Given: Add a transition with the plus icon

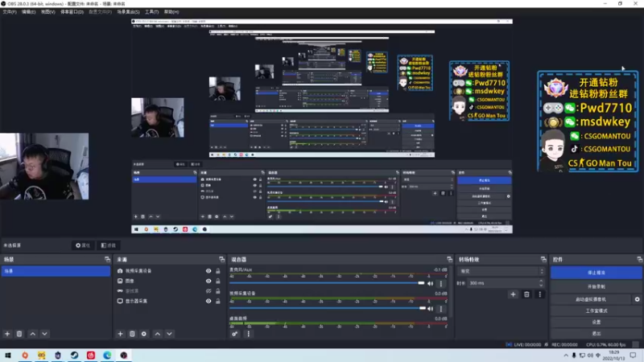Looking at the screenshot, I should tap(513, 294).
